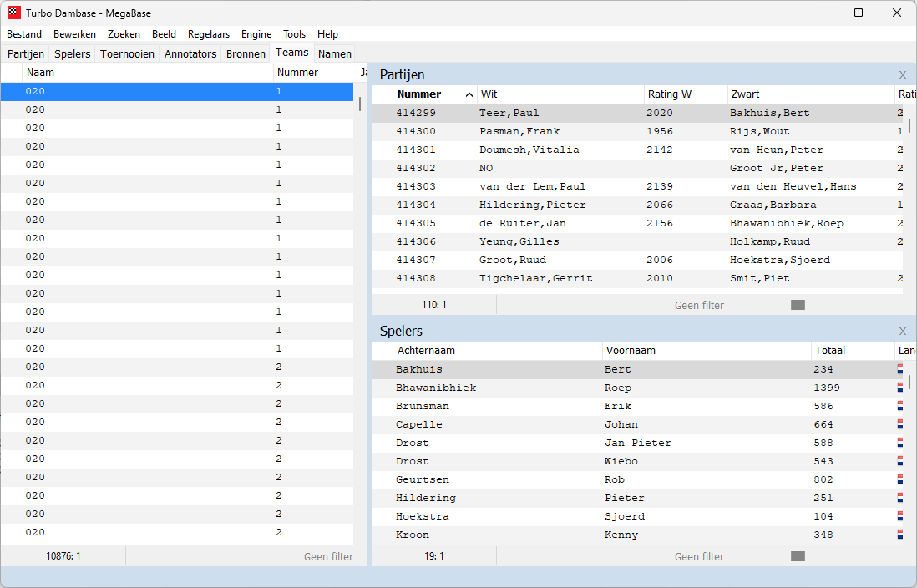The height and width of the screenshot is (588, 917).
Task: Select player Capelle Johan
Action: (x=637, y=424)
